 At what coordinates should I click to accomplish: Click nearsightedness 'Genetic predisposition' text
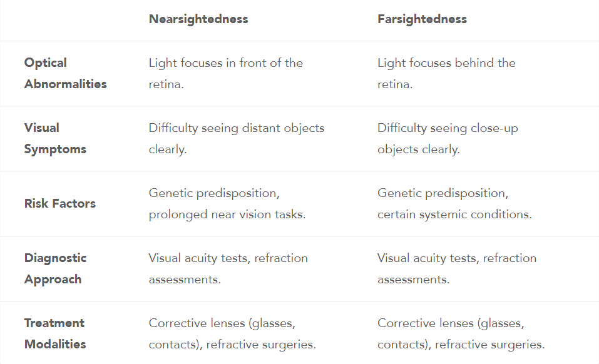tap(214, 193)
